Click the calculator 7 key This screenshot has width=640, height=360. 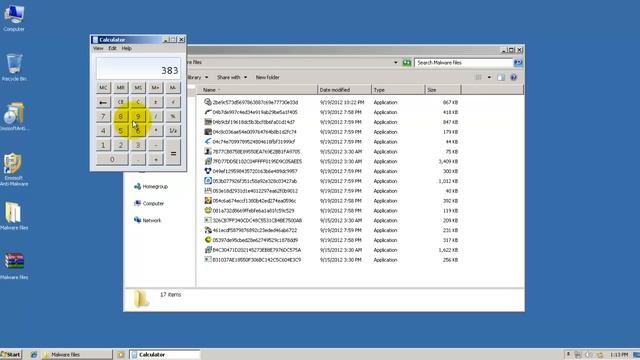point(103,116)
